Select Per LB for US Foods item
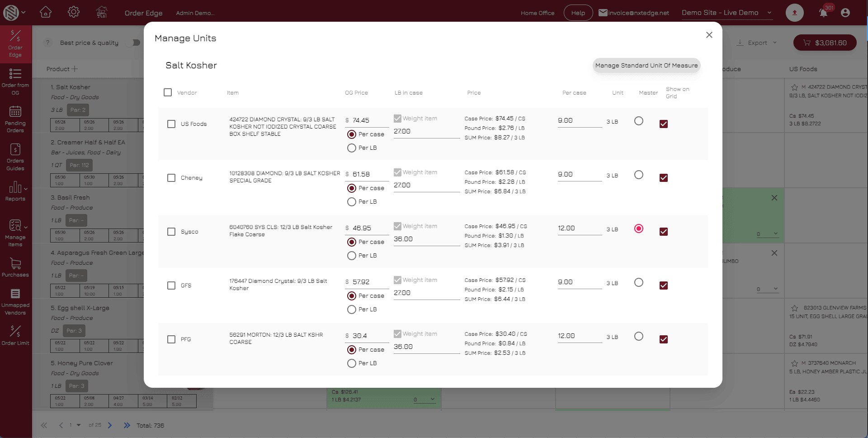Viewport: 868px width, 438px height. [351, 148]
